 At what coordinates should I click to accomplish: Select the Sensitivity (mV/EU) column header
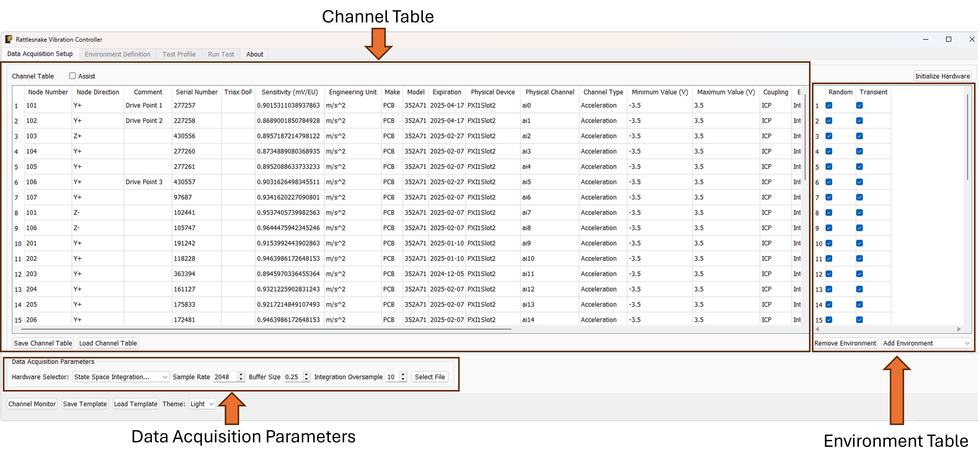(290, 92)
